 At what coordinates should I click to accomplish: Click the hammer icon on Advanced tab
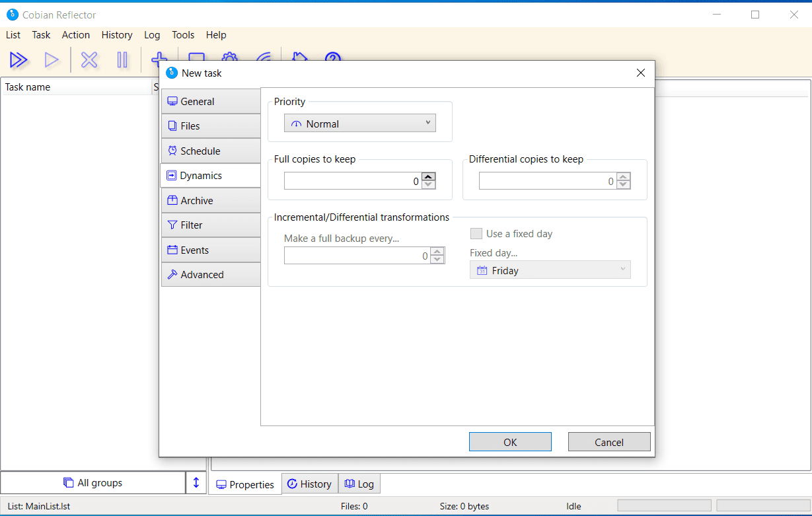pos(172,275)
